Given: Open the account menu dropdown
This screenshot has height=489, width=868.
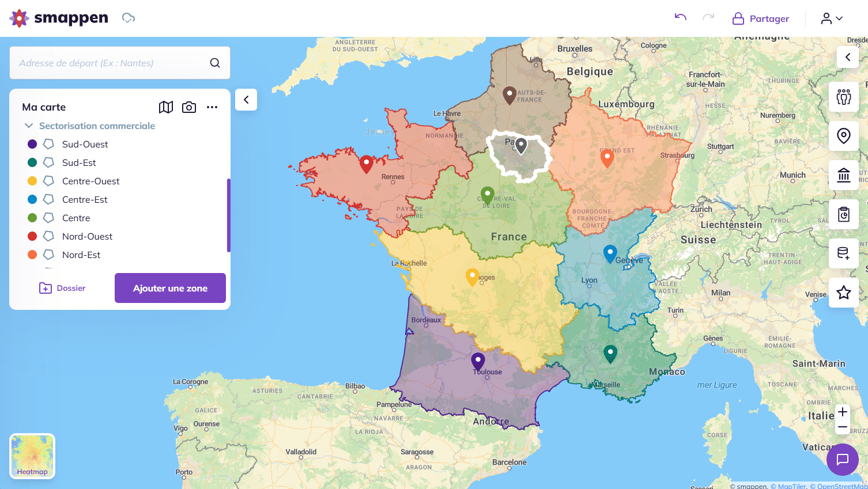Looking at the screenshot, I should pyautogui.click(x=831, y=18).
